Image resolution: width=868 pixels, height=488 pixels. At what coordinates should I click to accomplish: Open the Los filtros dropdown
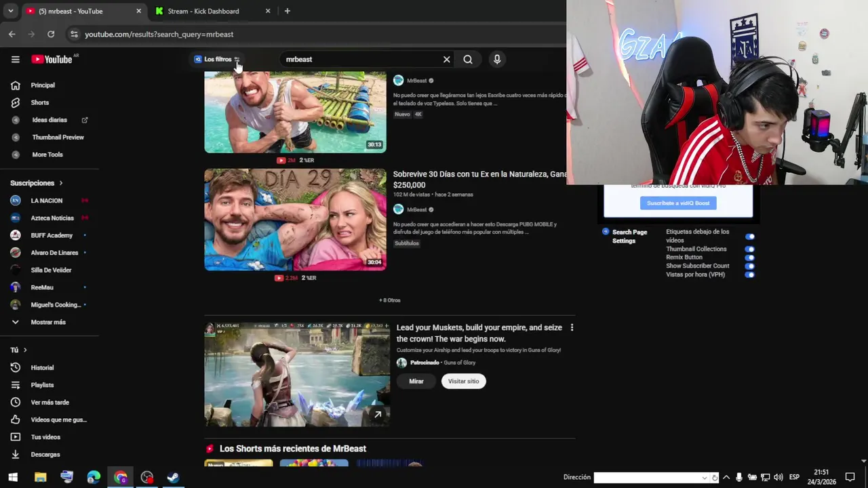click(217, 60)
